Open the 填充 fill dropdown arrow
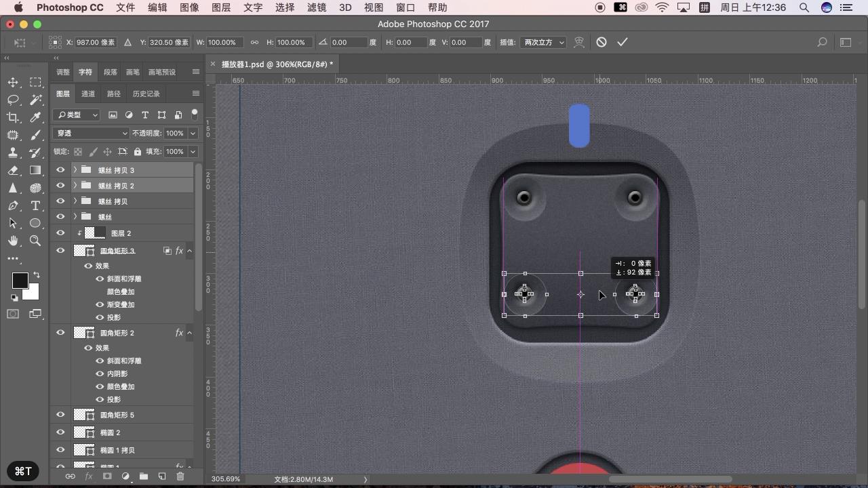The width and height of the screenshot is (868, 488). point(193,152)
